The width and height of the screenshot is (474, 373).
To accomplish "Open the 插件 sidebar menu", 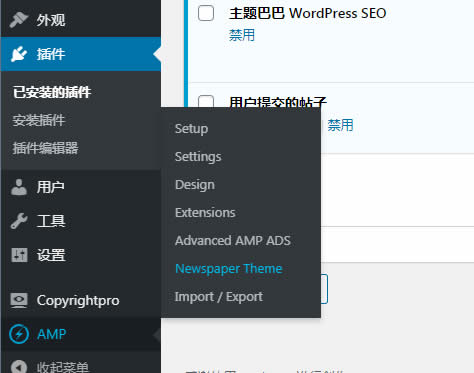I will [81, 54].
